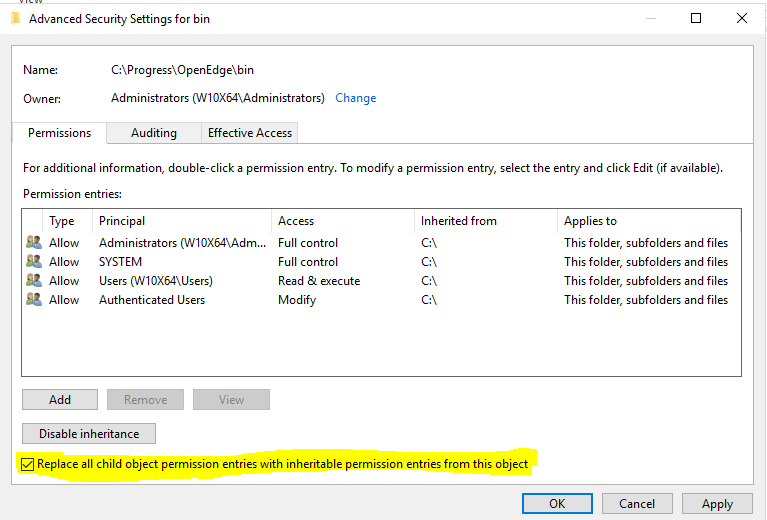Click the SYSTEM entry user-group icon
This screenshot has width=767, height=520.
click(x=34, y=262)
